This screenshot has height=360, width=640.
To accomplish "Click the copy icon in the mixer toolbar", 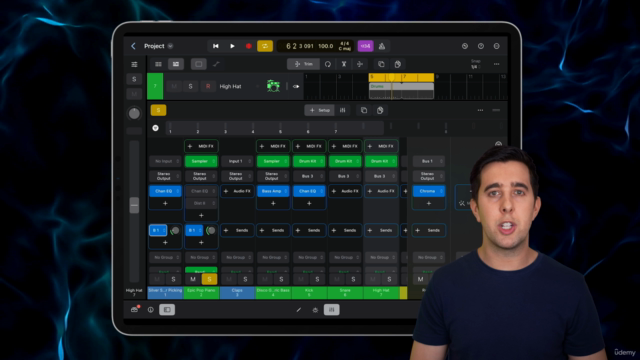I will click(x=364, y=110).
